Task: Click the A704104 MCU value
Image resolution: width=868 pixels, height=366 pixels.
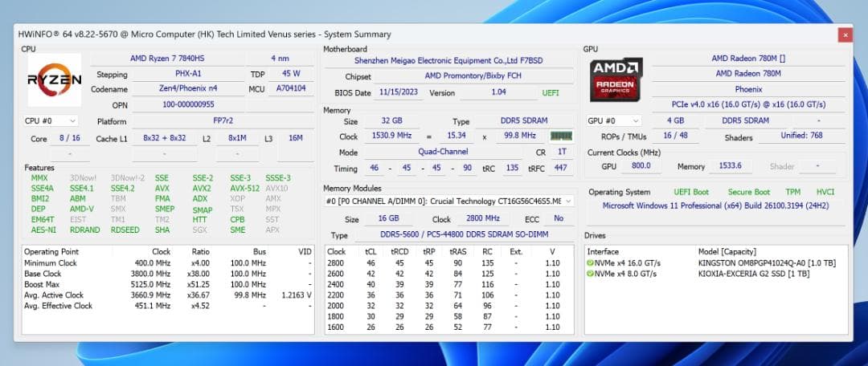Action: tap(291, 88)
